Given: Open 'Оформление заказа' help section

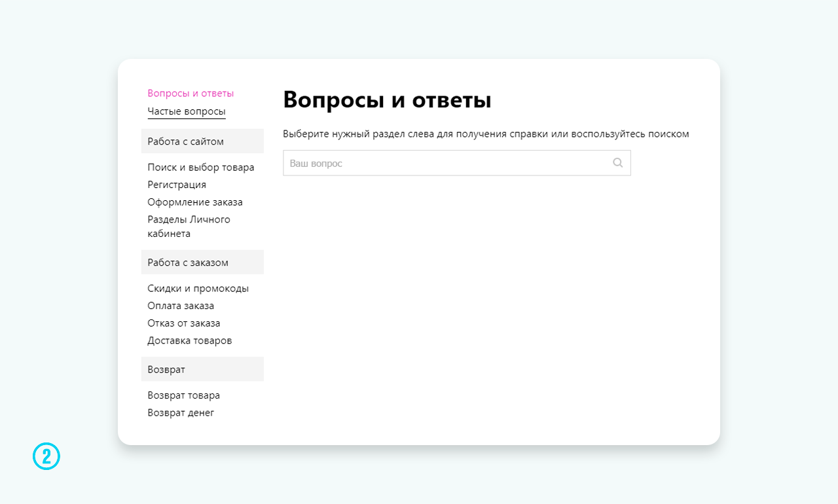Looking at the screenshot, I should 195,202.
